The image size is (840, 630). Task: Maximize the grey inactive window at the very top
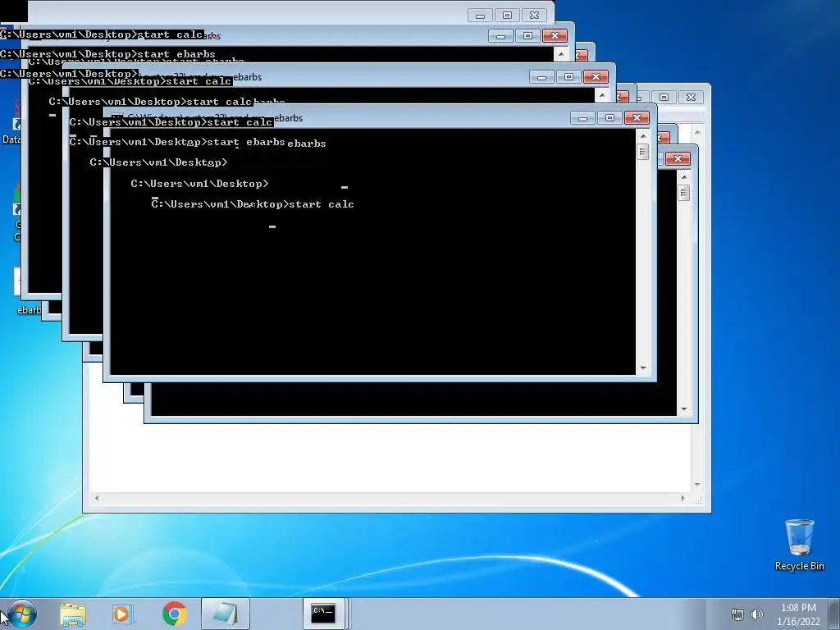507,16
